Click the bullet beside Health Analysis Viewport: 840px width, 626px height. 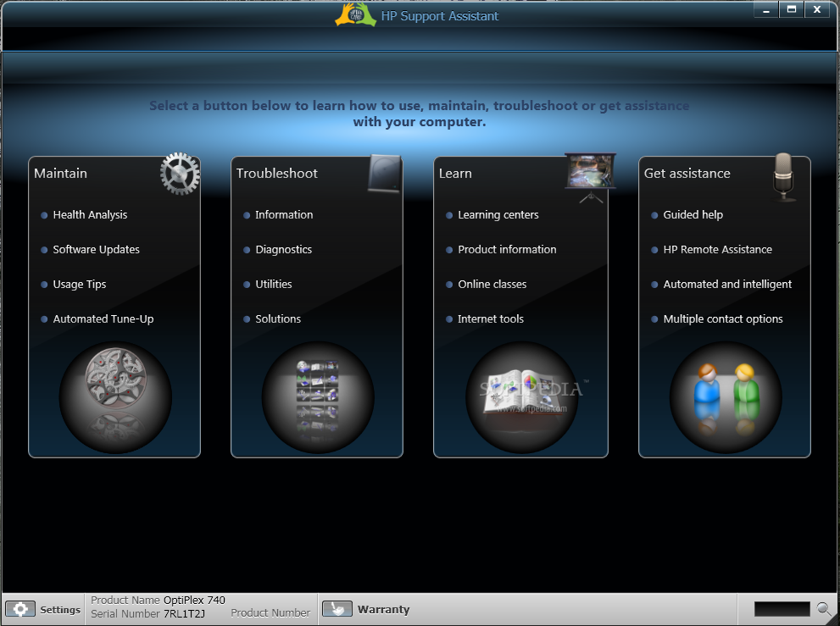pyautogui.click(x=44, y=215)
